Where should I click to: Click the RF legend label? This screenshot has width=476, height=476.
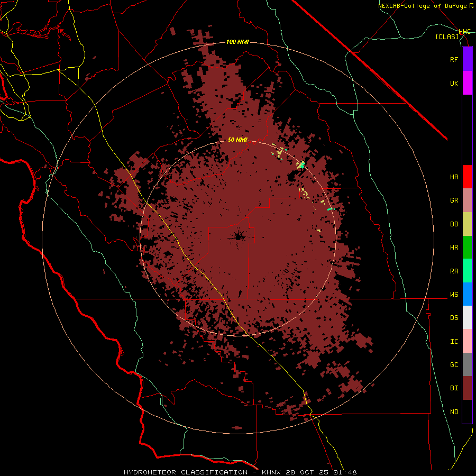click(454, 59)
